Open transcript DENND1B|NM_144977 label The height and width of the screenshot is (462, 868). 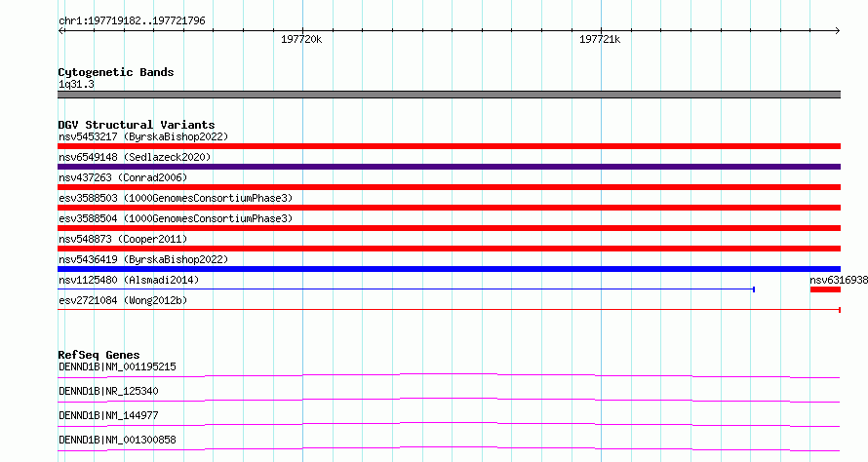coord(108,415)
